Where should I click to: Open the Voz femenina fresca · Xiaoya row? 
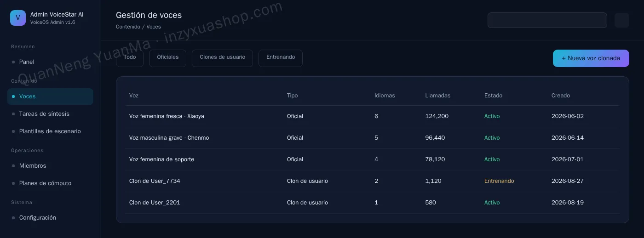(372, 116)
